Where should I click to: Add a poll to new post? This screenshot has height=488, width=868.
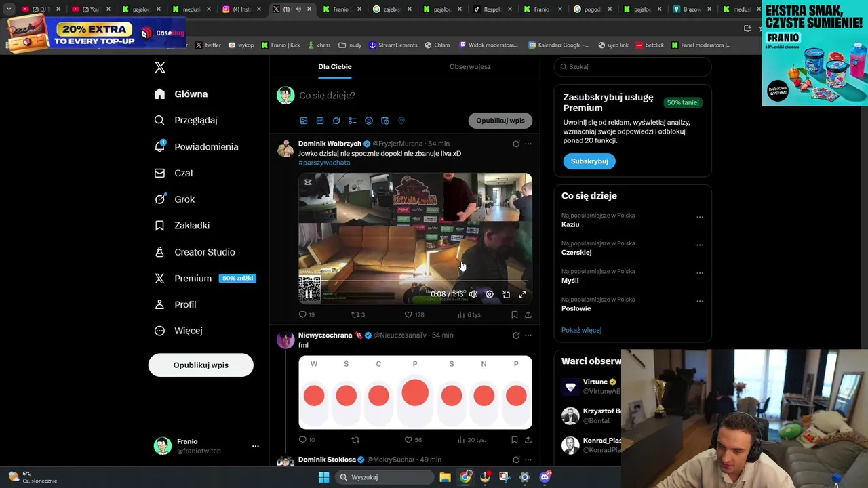coord(353,121)
